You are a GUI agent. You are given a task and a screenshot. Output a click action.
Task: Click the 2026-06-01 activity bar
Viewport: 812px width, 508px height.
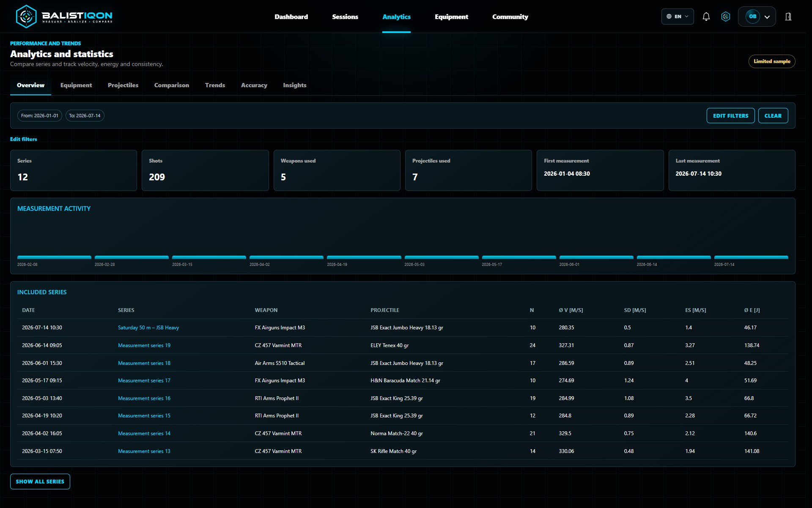pyautogui.click(x=596, y=257)
